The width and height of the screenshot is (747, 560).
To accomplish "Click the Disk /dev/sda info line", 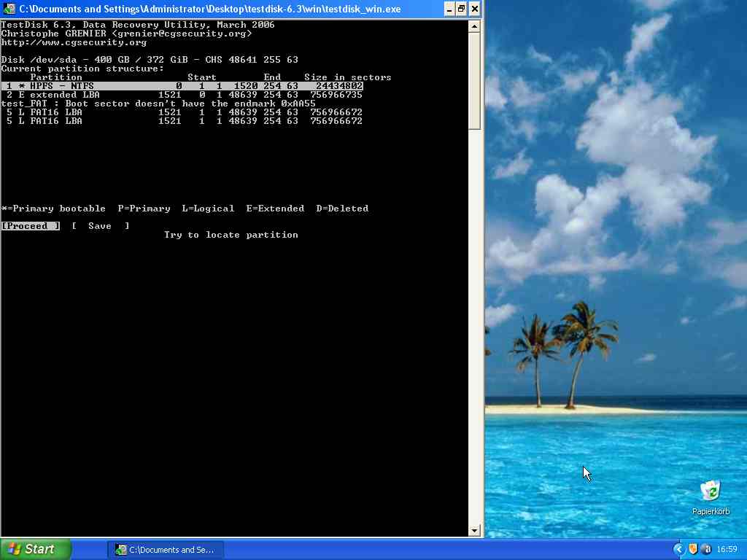I will point(150,60).
